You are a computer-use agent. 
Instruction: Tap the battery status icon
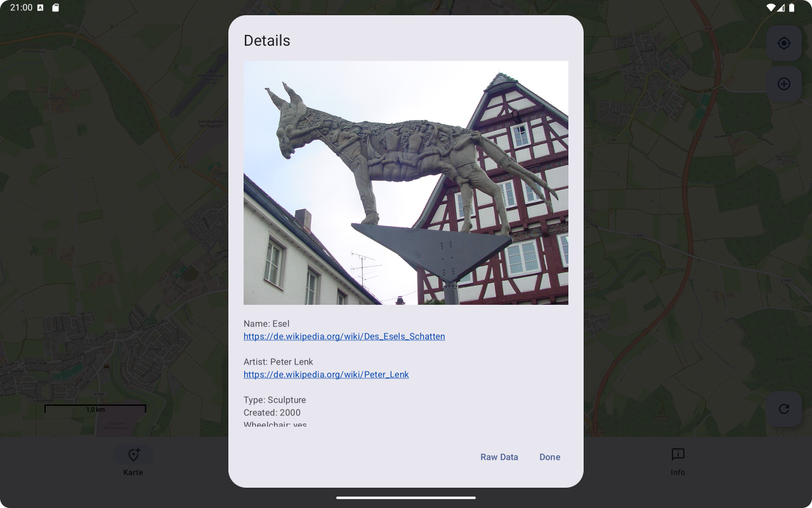pyautogui.click(x=792, y=8)
